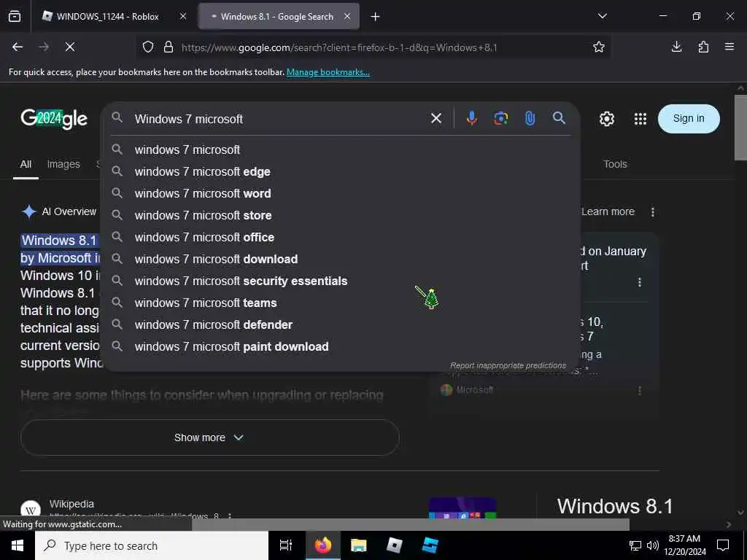Open Roblox Player from taskbar
747x560 pixels.
[394, 545]
